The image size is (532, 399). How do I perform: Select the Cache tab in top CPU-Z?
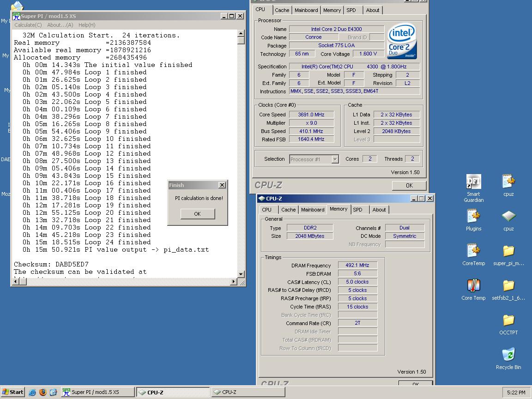(x=282, y=10)
